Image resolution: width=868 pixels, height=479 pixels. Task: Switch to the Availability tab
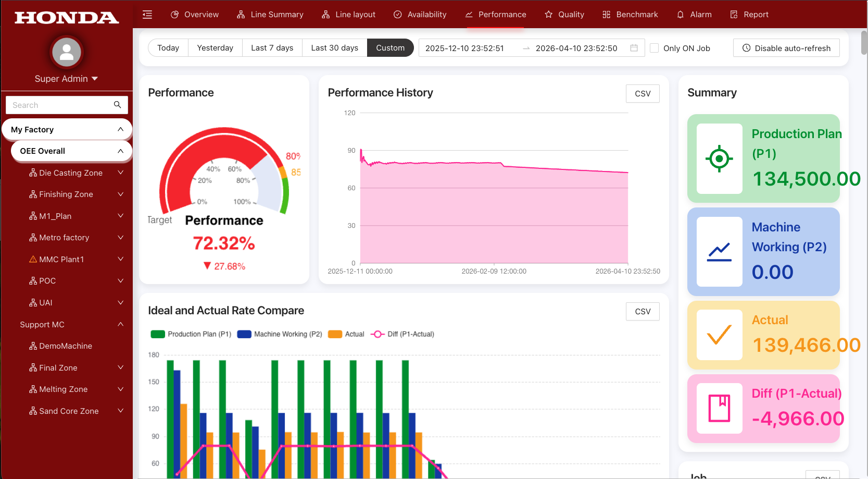click(420, 15)
